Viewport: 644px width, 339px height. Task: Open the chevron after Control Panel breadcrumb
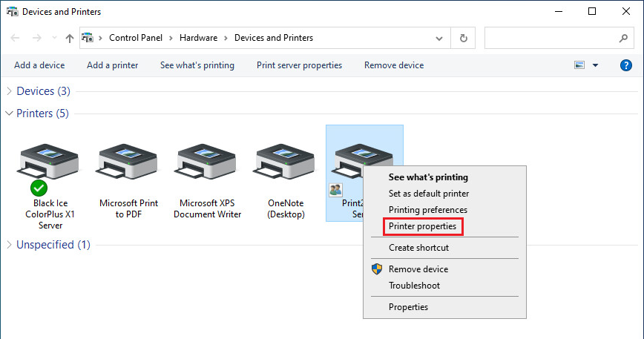pyautogui.click(x=171, y=38)
